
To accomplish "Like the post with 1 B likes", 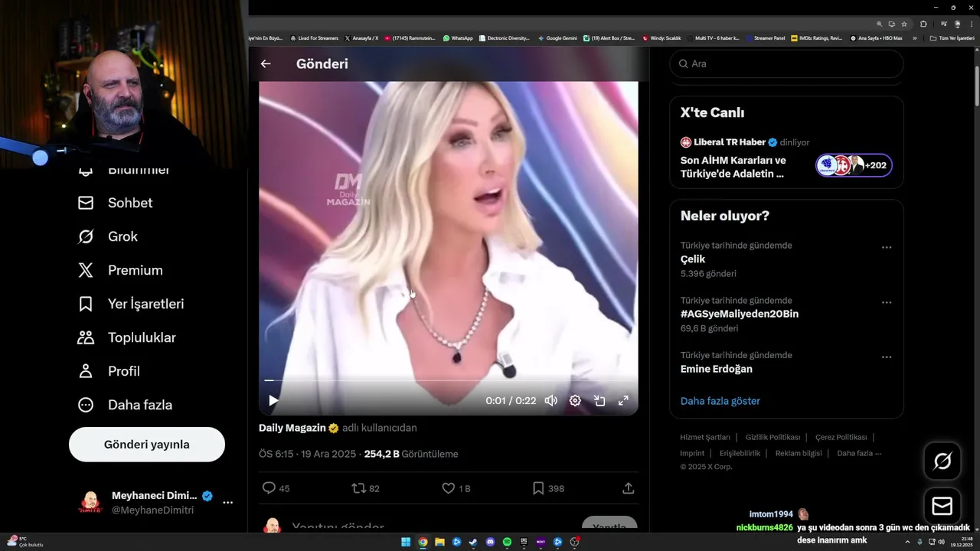I will click(456, 488).
